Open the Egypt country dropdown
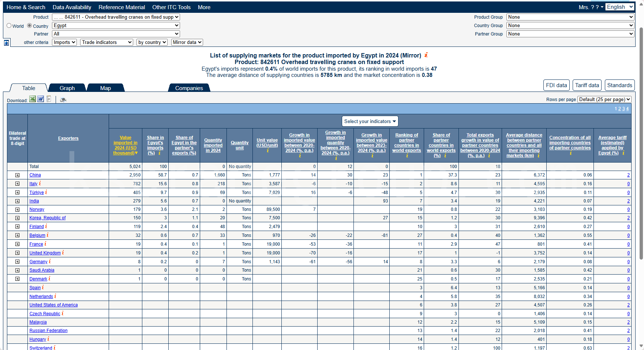 [x=116, y=26]
